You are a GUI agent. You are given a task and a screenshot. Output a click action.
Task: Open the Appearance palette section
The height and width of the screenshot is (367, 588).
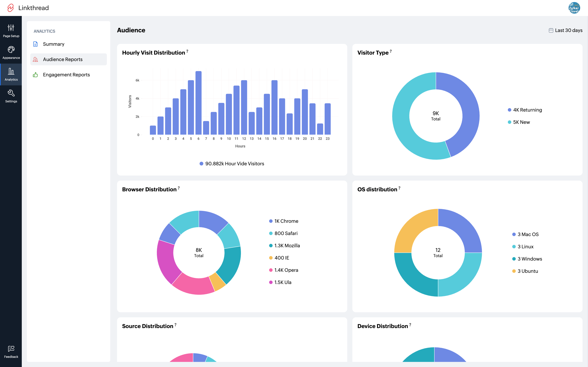[11, 52]
